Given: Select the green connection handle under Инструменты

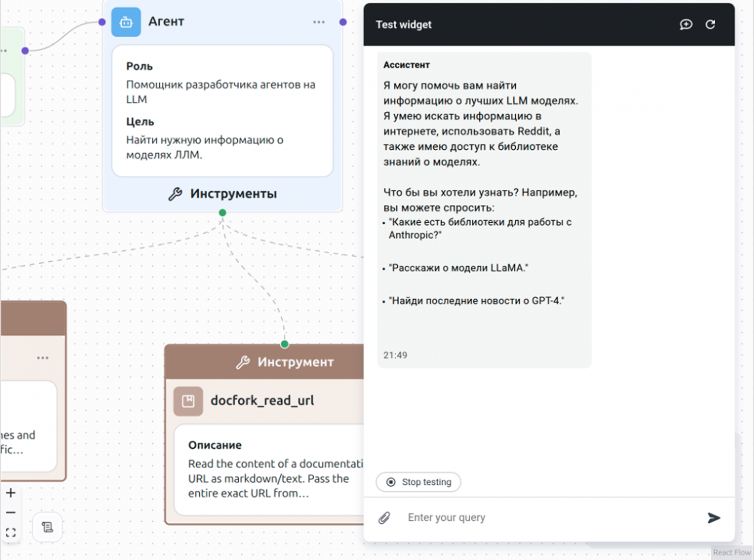Looking at the screenshot, I should pyautogui.click(x=222, y=212).
